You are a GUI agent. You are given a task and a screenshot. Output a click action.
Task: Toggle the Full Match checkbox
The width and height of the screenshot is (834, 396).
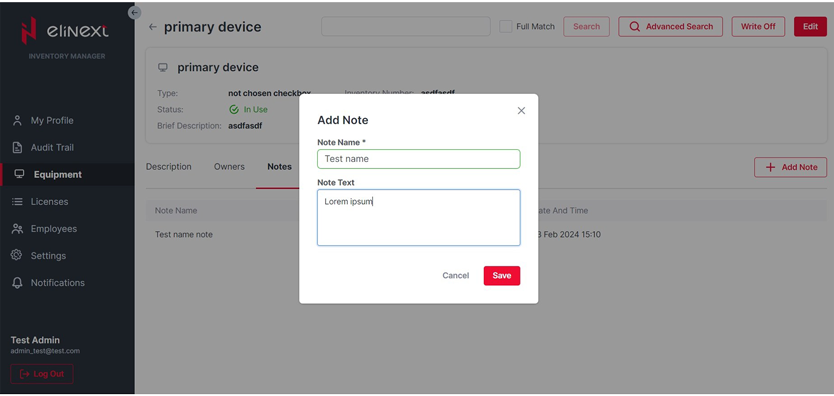505,27
